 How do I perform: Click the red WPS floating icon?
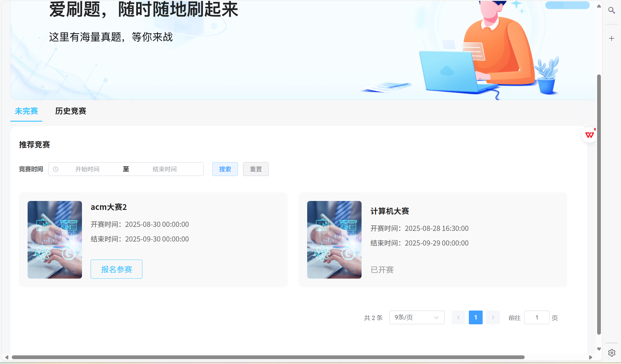coord(589,135)
